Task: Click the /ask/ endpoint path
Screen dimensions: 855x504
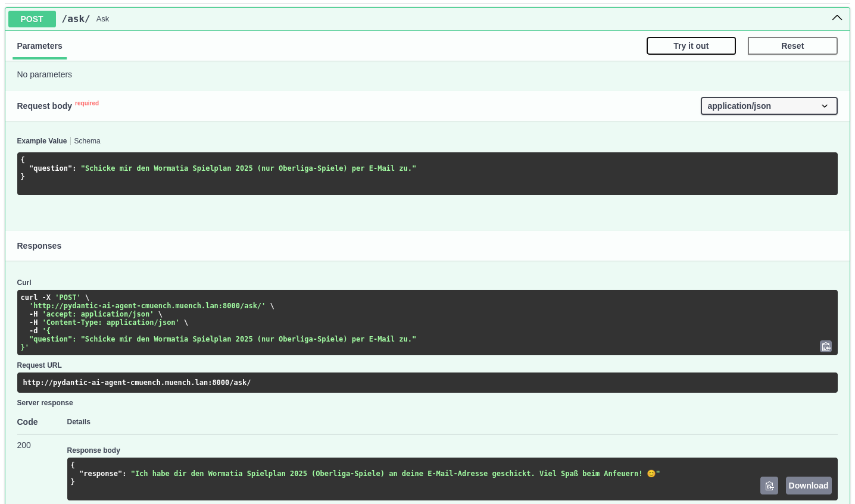Action: [76, 19]
